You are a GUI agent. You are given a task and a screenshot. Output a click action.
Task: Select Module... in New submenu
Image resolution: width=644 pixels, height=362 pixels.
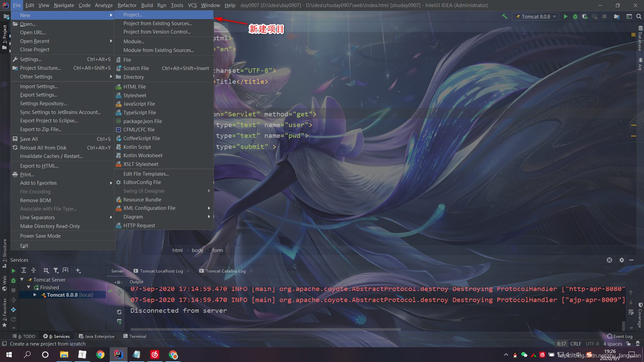pyautogui.click(x=164, y=42)
